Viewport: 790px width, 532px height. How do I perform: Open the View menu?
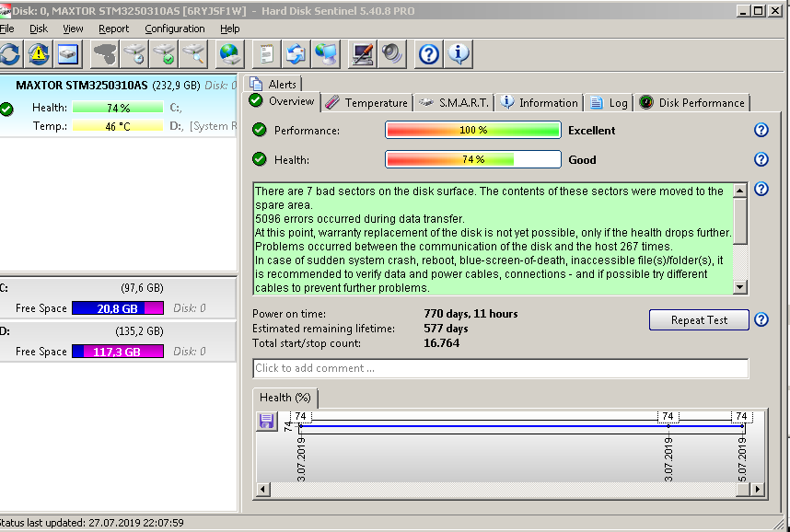(73, 29)
